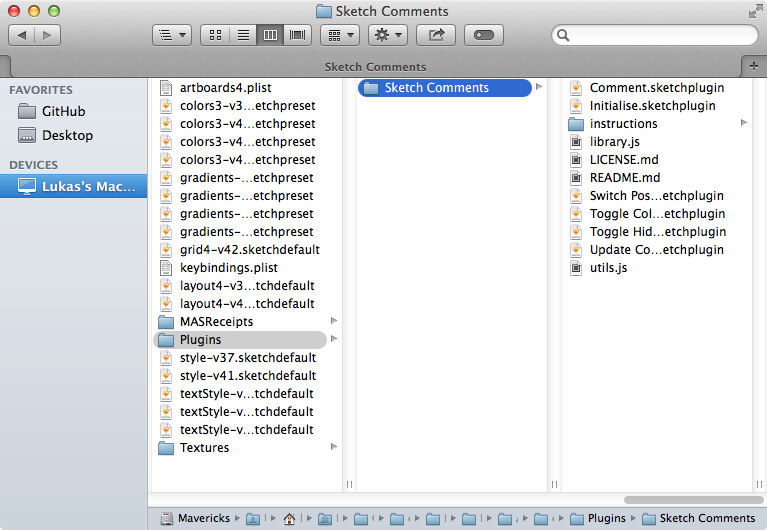Open the Action gear menu
767x530 pixels.
click(x=388, y=35)
